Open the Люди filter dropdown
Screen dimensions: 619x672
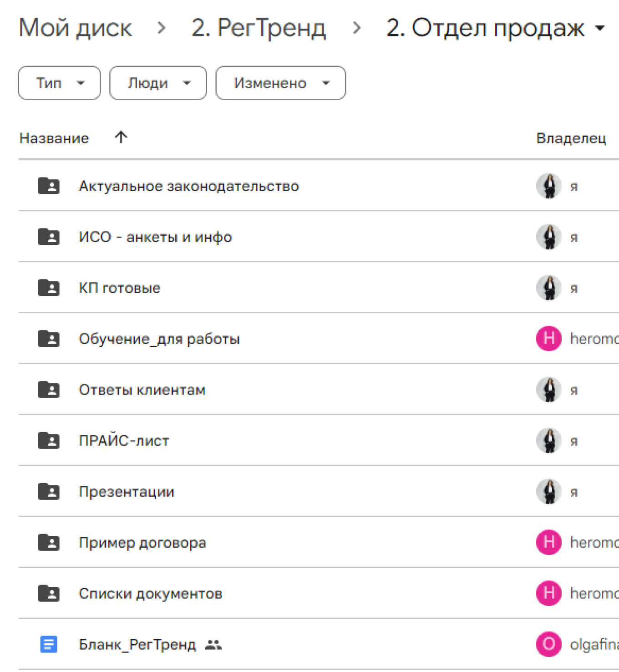pyautogui.click(x=158, y=83)
